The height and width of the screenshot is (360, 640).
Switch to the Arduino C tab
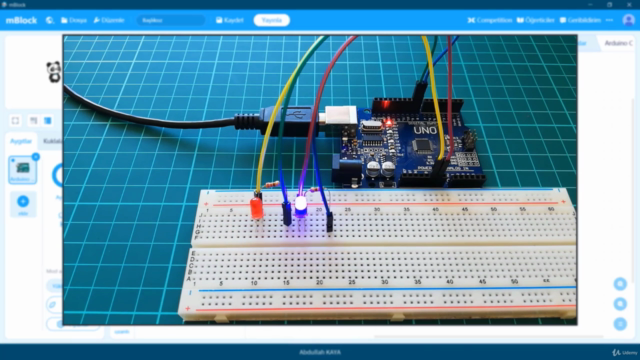[x=618, y=43]
